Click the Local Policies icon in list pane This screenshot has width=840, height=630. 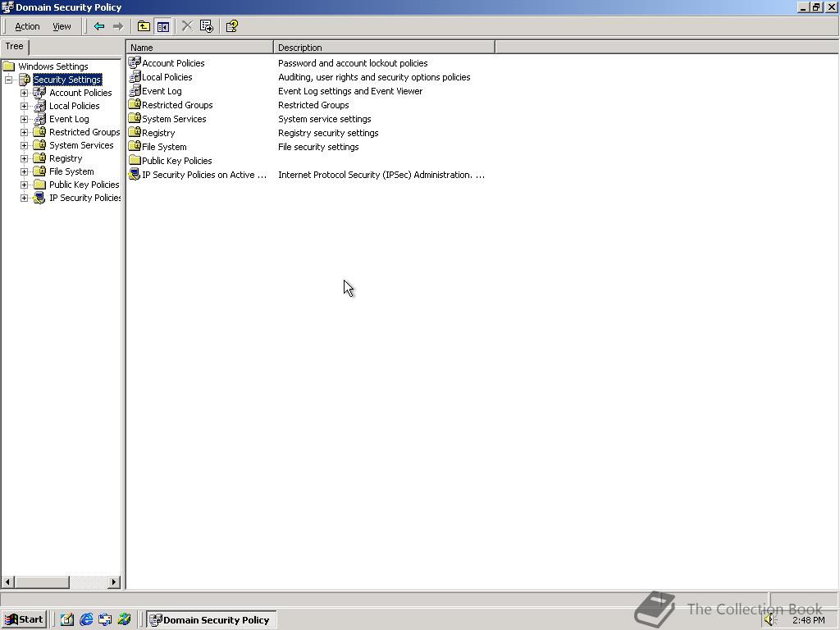click(135, 76)
